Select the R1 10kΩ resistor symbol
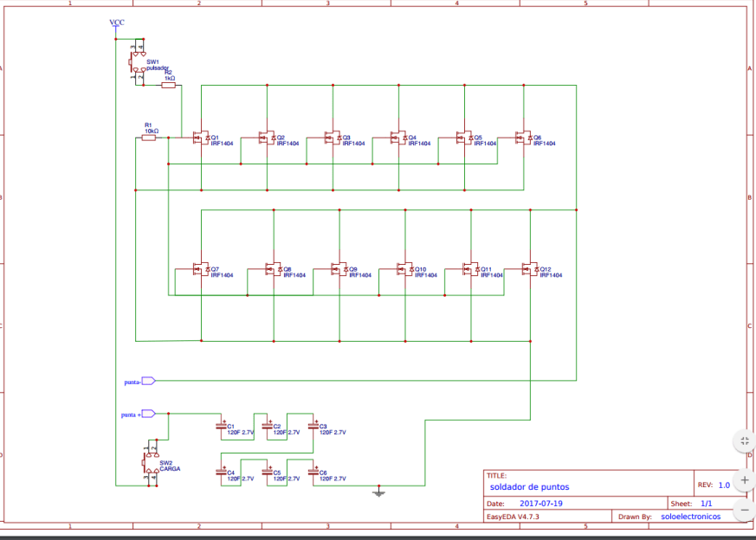 click(149, 138)
